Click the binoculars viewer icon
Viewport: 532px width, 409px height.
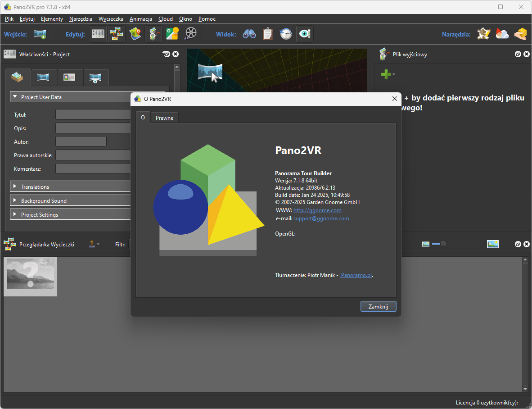[249, 34]
